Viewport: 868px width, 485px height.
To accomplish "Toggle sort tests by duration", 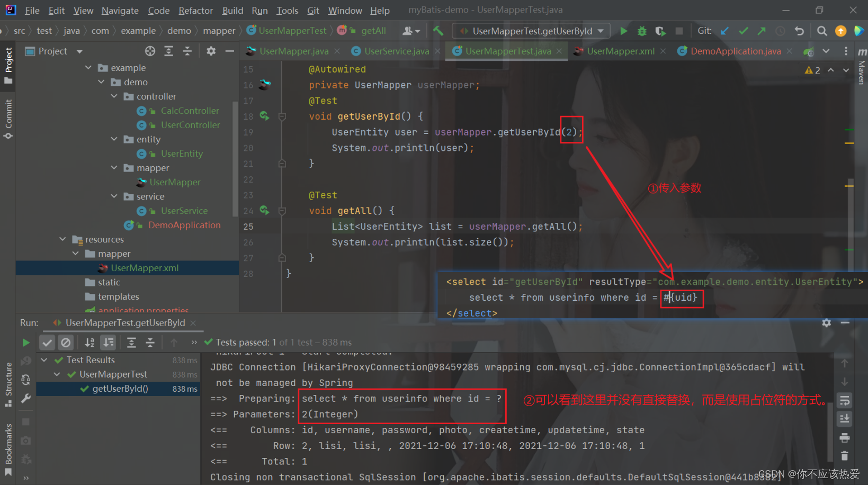I will (x=108, y=342).
